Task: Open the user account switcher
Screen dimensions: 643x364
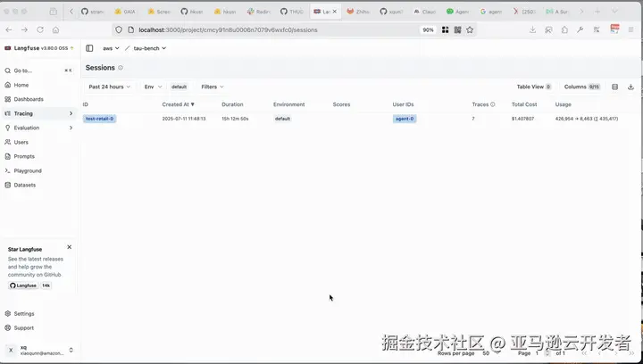Action: [38, 350]
